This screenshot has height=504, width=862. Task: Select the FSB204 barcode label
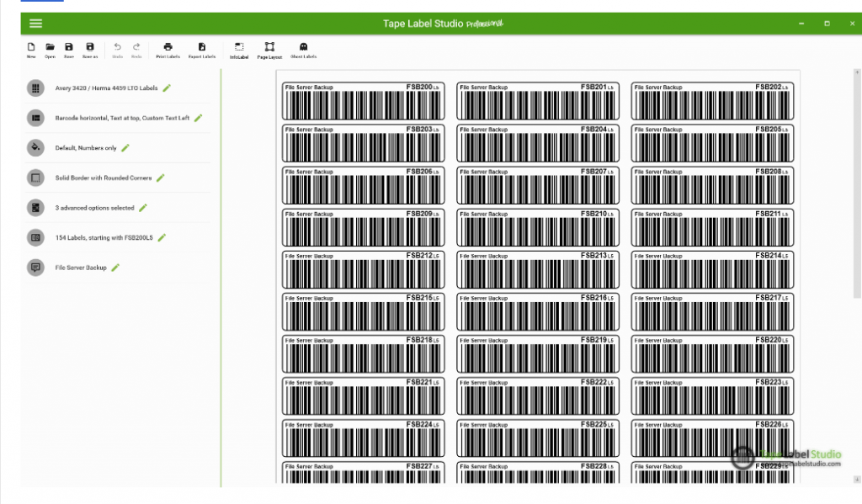pos(538,143)
